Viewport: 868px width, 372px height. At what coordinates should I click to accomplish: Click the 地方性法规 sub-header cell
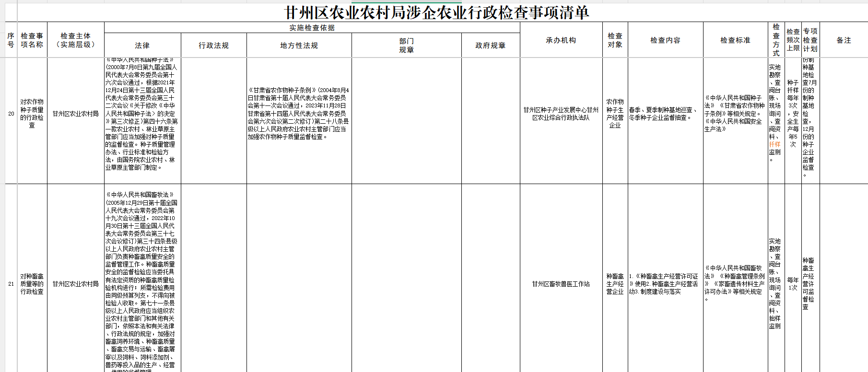pyautogui.click(x=299, y=46)
